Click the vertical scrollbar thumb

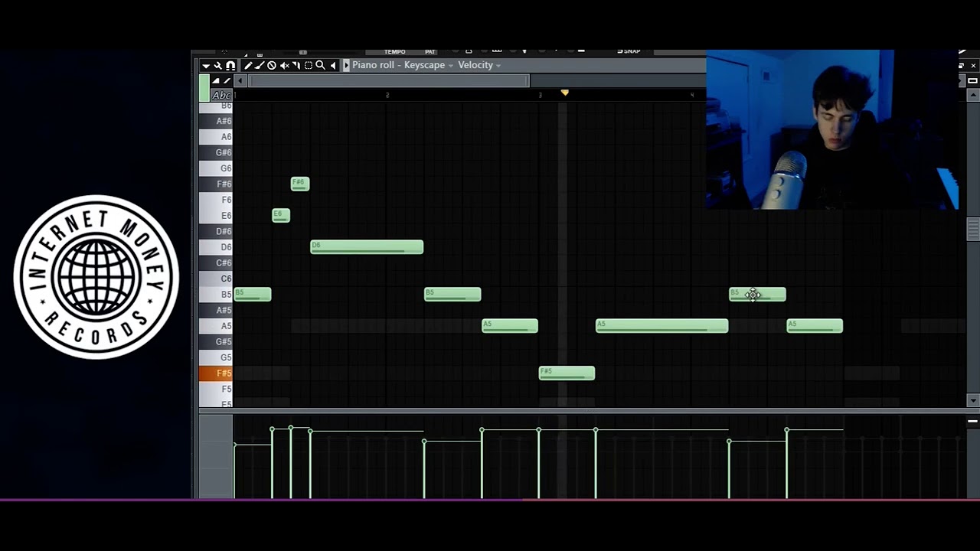(973, 229)
